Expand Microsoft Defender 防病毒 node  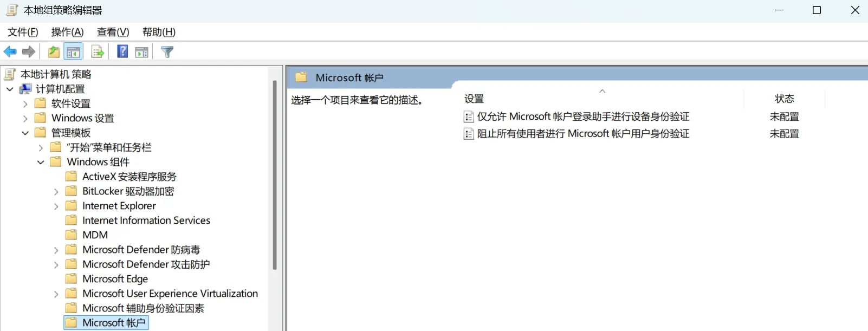(x=56, y=250)
